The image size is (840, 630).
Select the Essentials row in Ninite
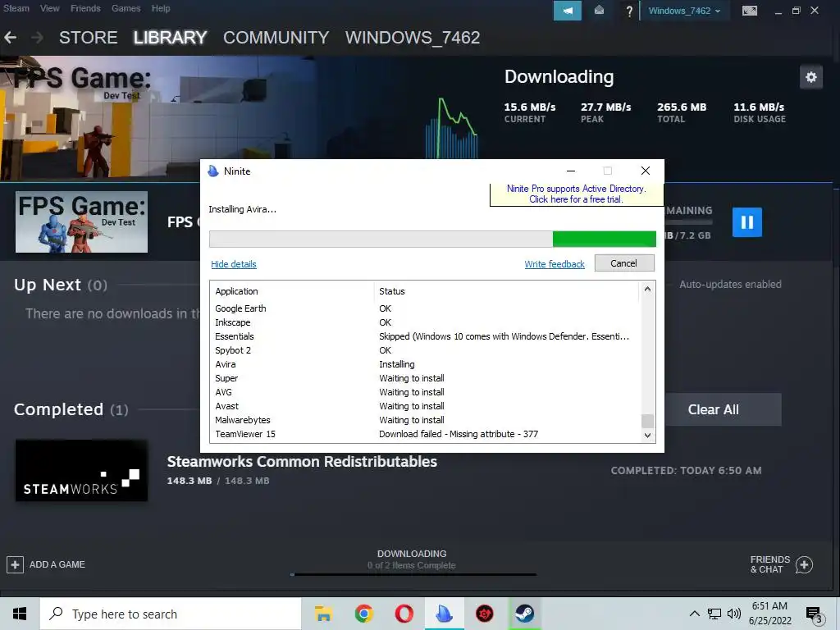pos(426,336)
